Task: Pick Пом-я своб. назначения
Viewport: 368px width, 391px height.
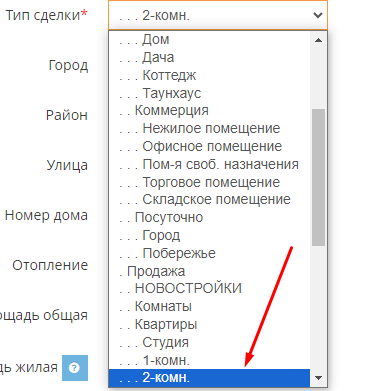Action: [209, 164]
